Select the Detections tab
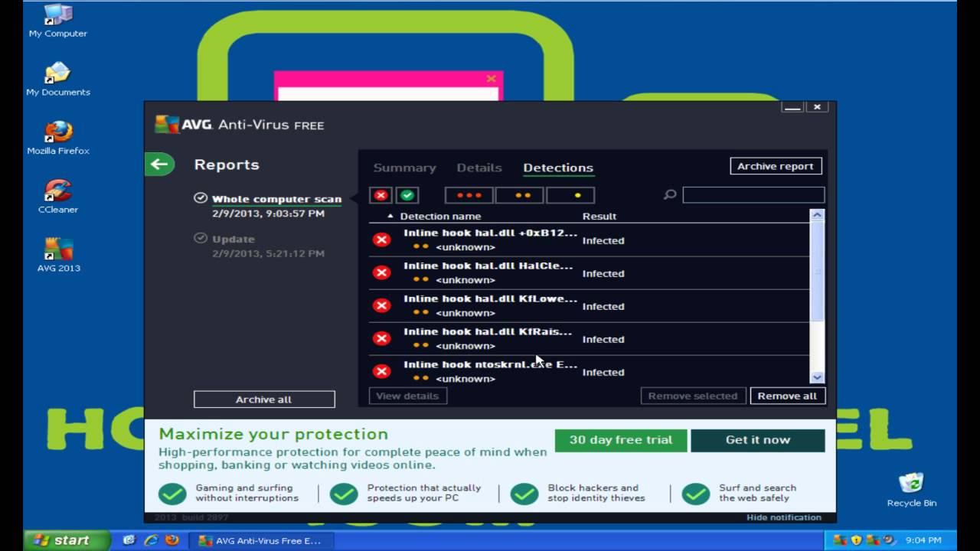The height and width of the screenshot is (551, 980). pos(558,168)
